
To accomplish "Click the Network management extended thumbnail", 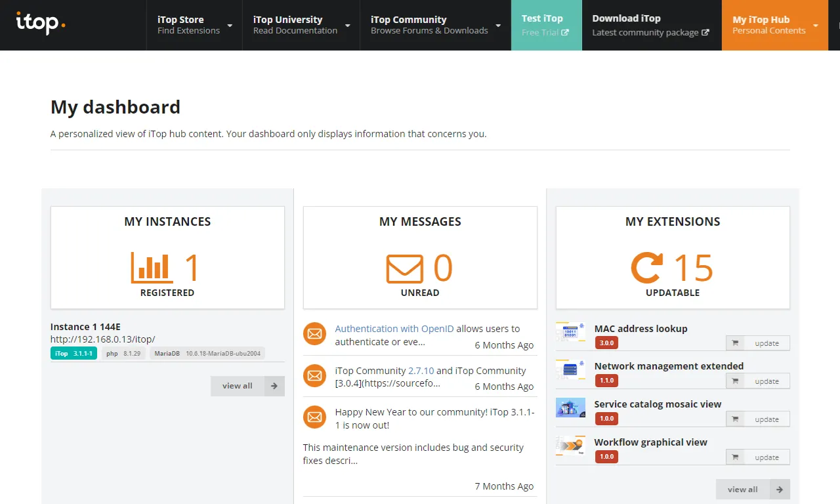I will [570, 369].
